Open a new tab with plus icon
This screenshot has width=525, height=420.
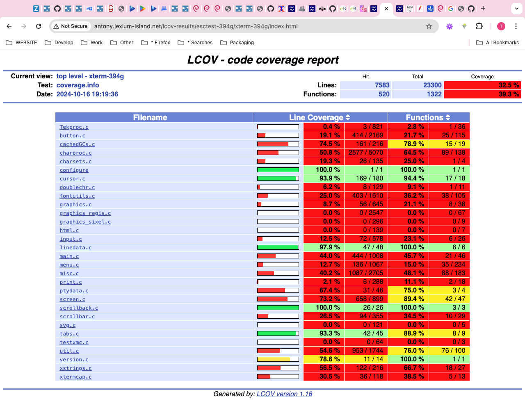click(483, 8)
